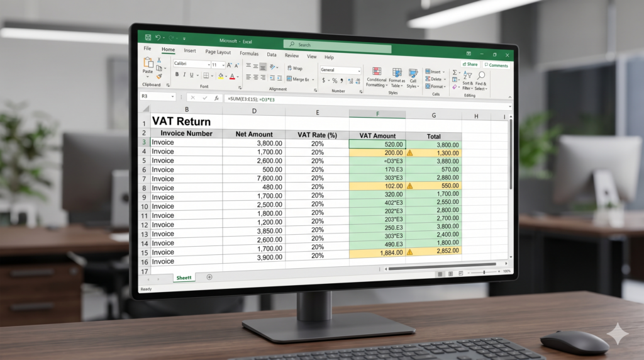Toggle Align Left in Alignment group
This screenshot has width=644, height=360.
click(x=248, y=77)
